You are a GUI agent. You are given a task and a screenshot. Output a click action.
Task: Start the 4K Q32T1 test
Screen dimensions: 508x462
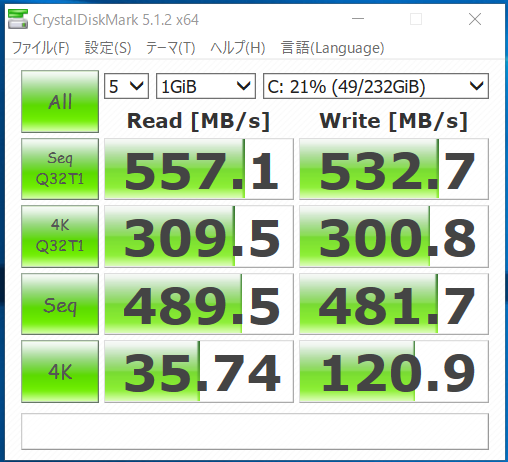coord(60,236)
